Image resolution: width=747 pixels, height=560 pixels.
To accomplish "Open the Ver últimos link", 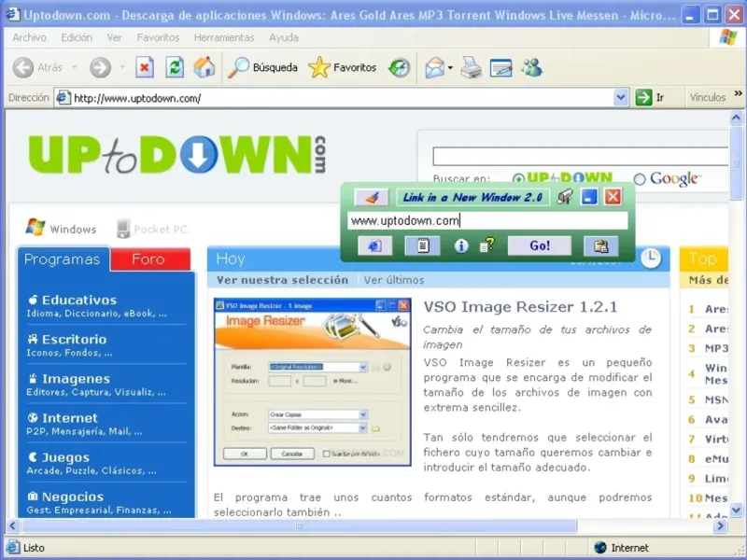I will (394, 280).
